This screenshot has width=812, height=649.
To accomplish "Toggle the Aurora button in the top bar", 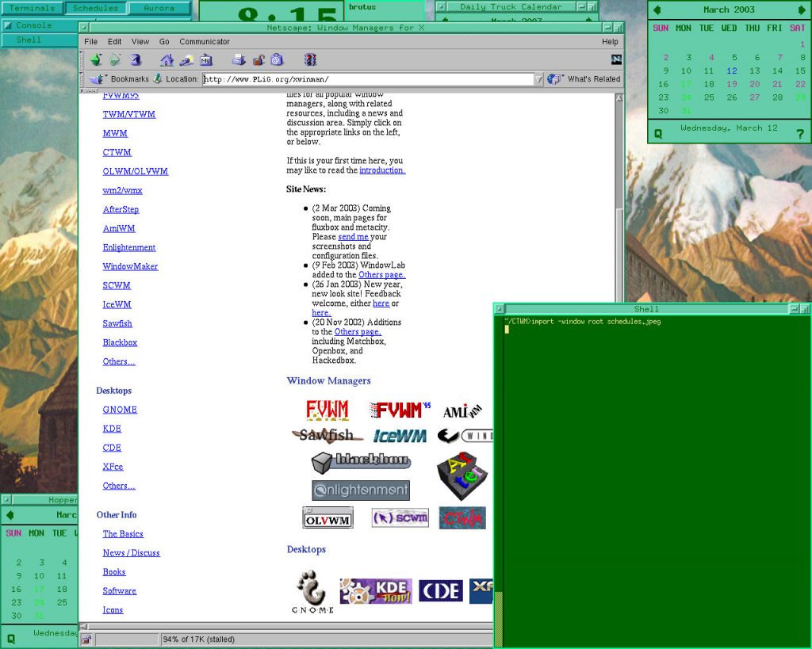I will point(159,7).
